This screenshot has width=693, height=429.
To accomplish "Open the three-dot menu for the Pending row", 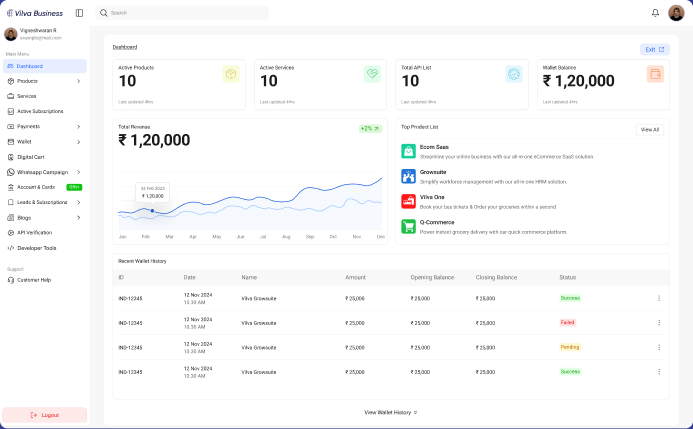I will [x=659, y=347].
